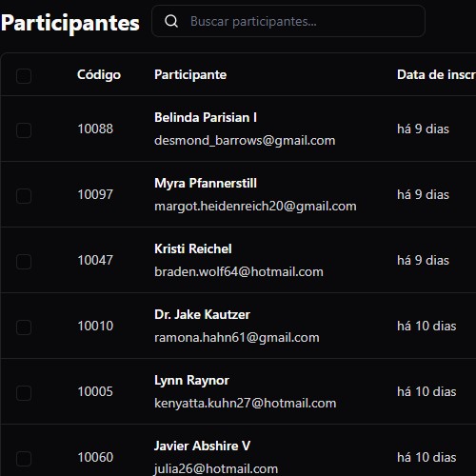Check the box for participant 10088

pos(24,130)
